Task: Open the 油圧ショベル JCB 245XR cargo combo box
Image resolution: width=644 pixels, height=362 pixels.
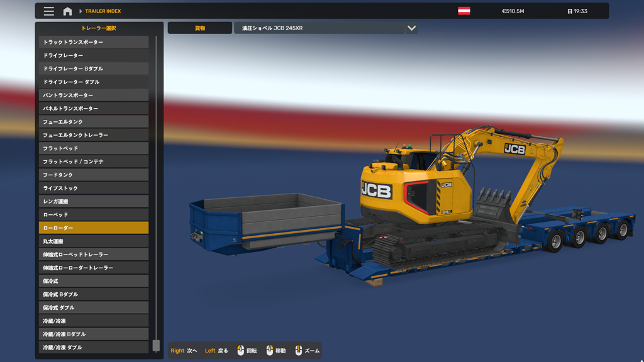Action: click(319, 28)
